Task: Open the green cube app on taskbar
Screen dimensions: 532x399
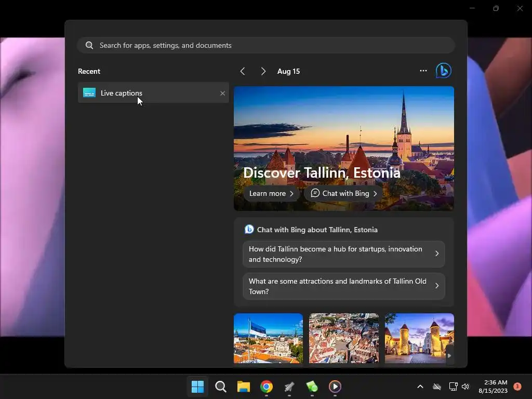Action: pos(312,387)
